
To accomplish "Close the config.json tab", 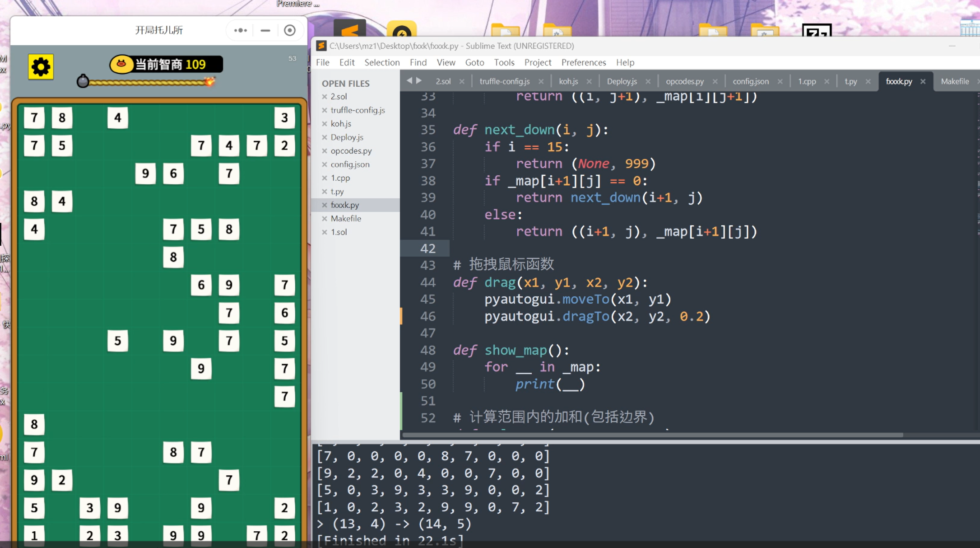I will coord(780,81).
